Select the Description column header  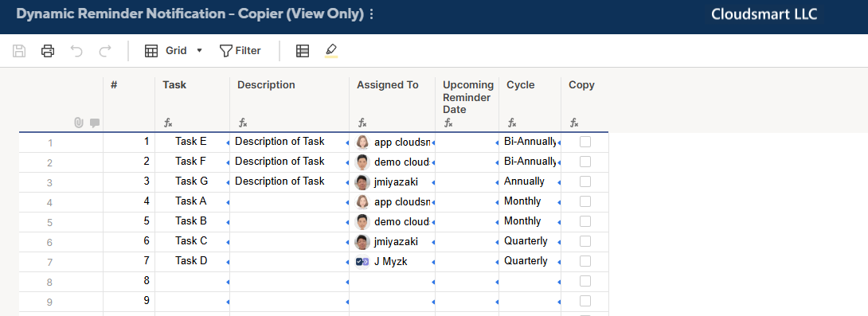click(x=290, y=104)
